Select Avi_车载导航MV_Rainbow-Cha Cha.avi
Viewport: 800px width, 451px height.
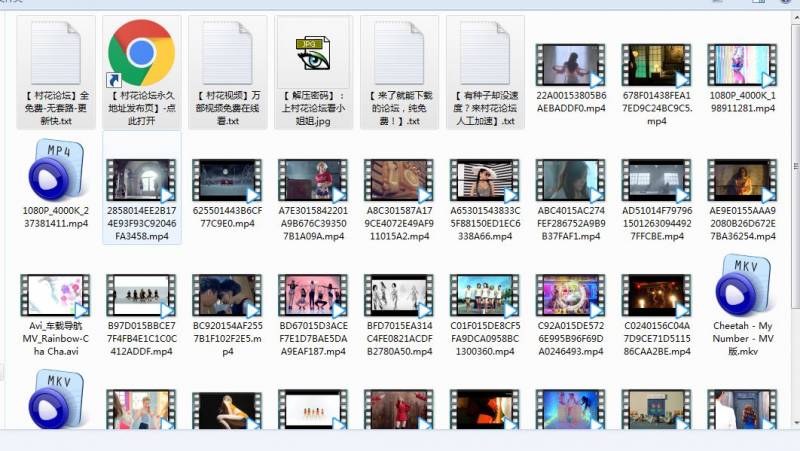(x=56, y=295)
